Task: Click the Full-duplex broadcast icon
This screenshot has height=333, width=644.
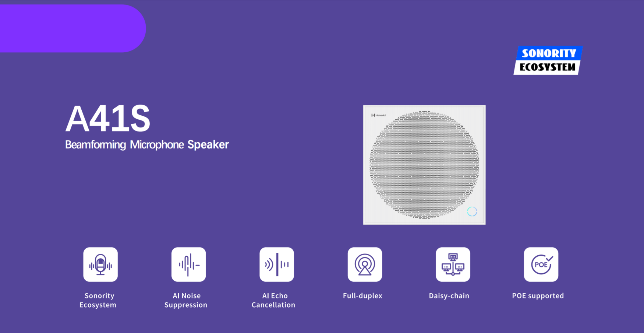Action: (365, 264)
